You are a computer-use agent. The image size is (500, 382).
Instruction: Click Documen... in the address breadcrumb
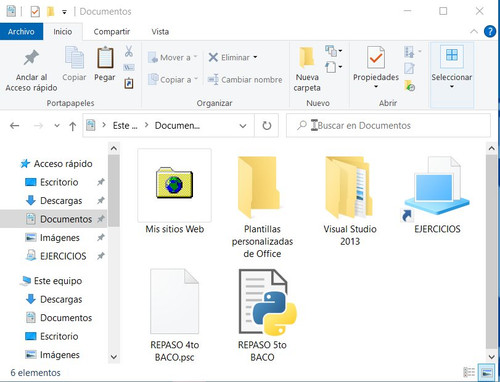177,126
